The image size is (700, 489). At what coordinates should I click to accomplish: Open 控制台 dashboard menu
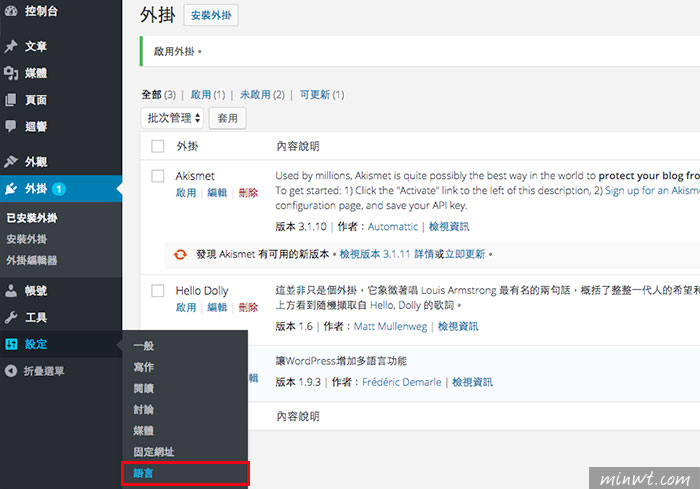41,11
